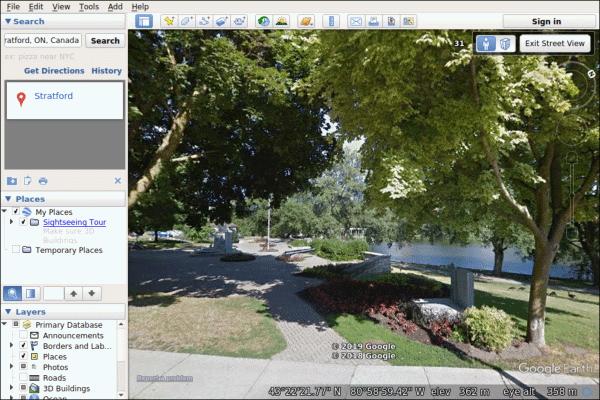Show historical imagery with the clock icon
Viewport: 600px width, 400px height.
(264, 21)
